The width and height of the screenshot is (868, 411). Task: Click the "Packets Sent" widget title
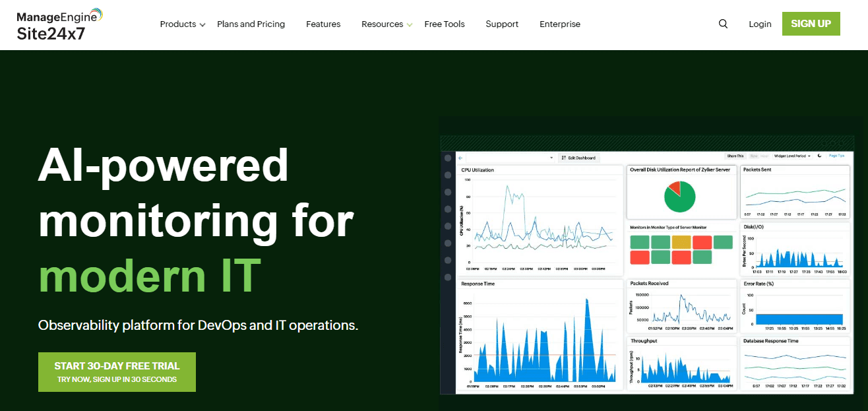757,170
